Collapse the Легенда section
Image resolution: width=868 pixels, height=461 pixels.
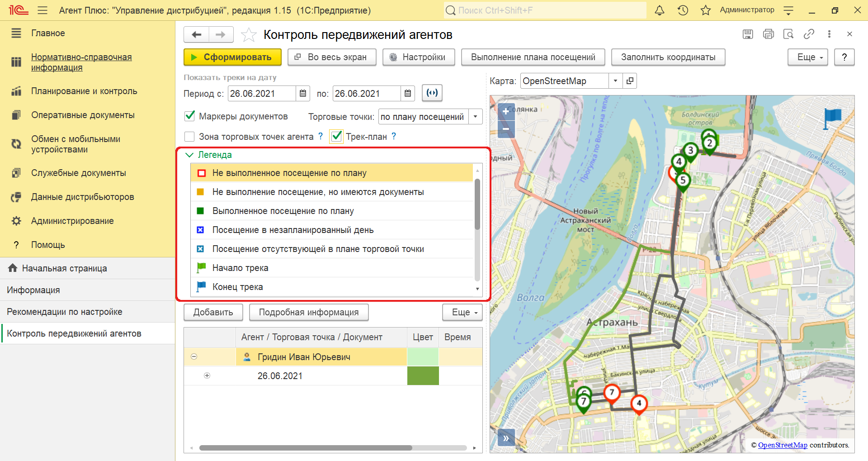(x=190, y=155)
